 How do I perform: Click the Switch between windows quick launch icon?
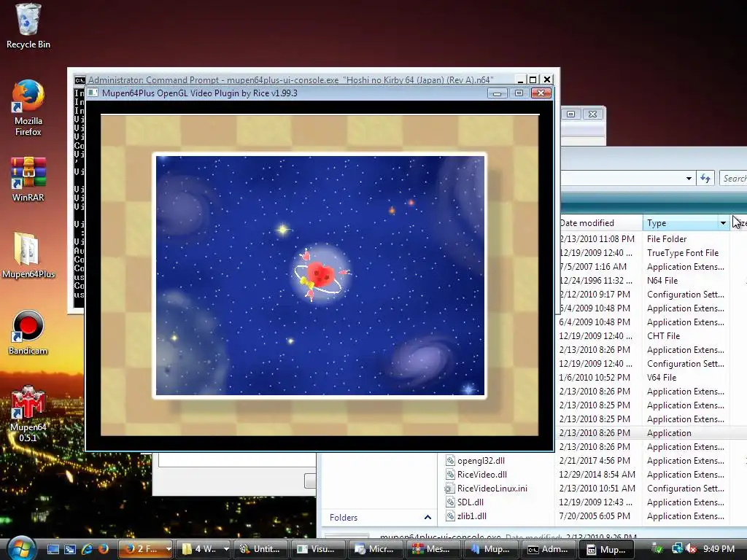70,549
